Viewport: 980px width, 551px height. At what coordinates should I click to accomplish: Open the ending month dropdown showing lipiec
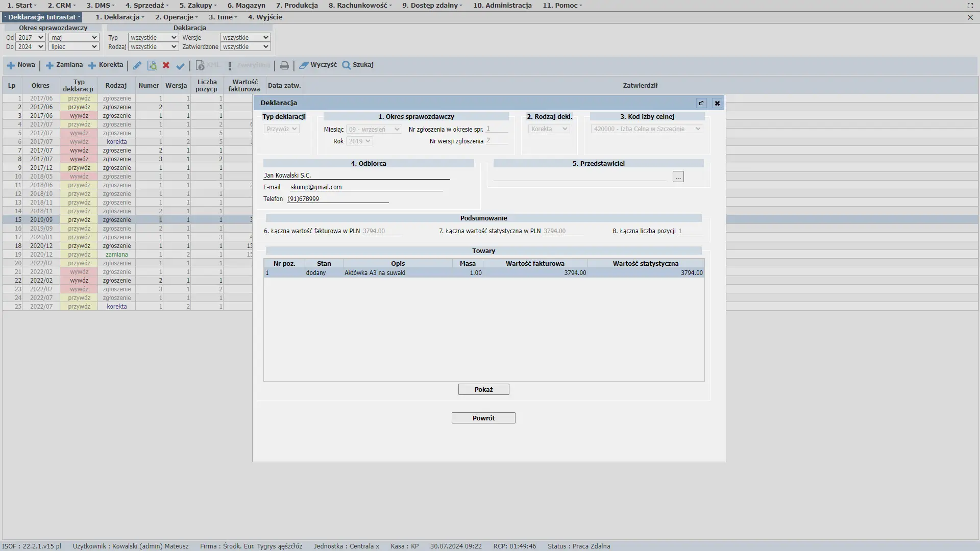pyautogui.click(x=73, y=46)
